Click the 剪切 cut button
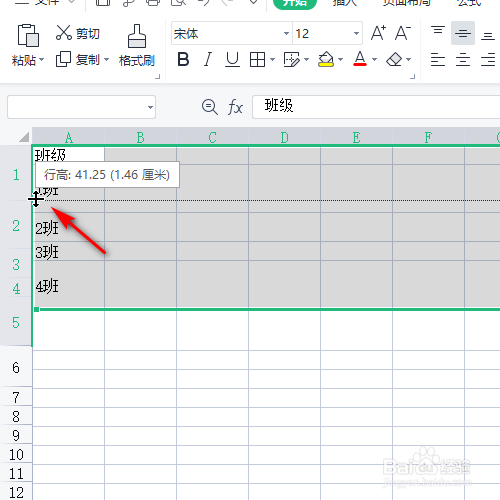 pyautogui.click(x=77, y=33)
